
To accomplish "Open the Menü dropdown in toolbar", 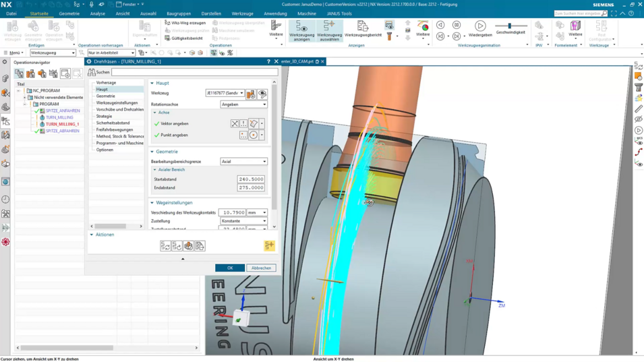I will (13, 53).
